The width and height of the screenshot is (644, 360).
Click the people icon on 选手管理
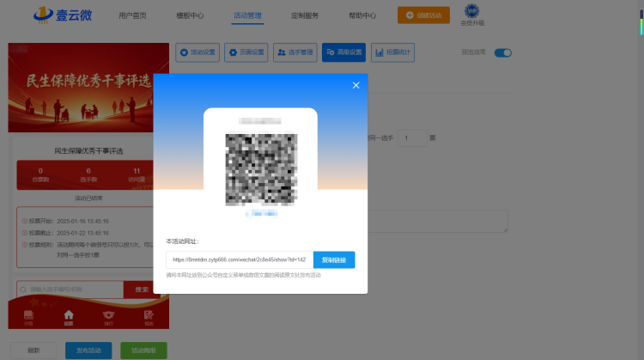282,52
